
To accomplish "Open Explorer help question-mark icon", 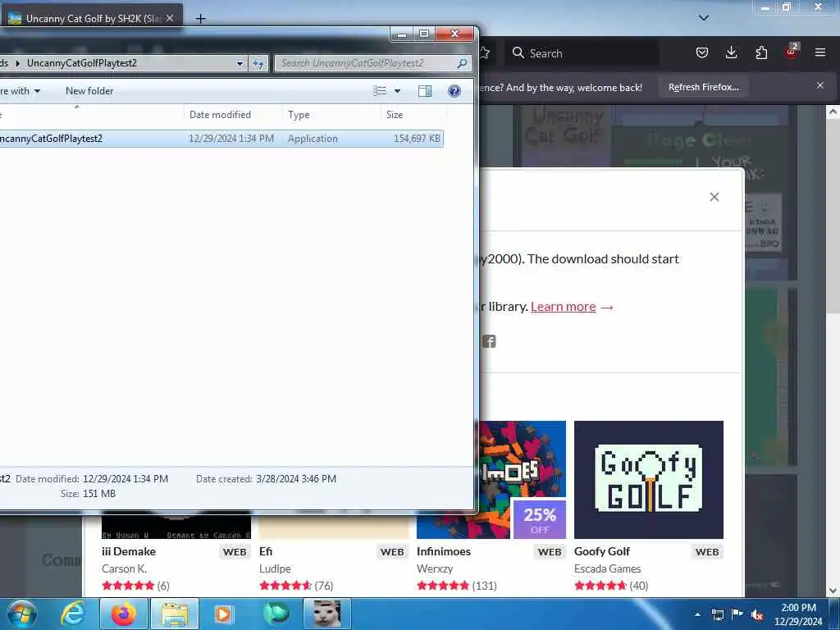I will (454, 91).
